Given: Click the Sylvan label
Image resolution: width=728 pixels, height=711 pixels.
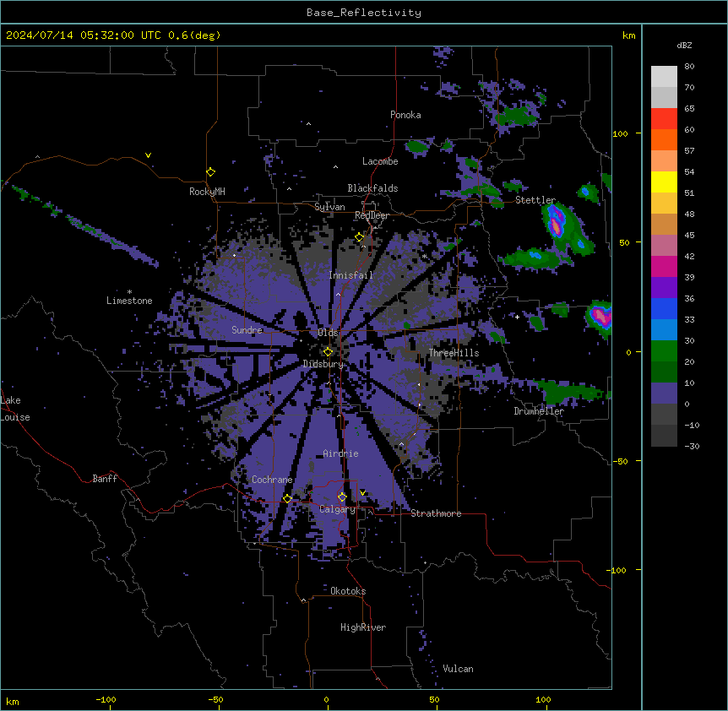Looking at the screenshot, I should pos(329,207).
